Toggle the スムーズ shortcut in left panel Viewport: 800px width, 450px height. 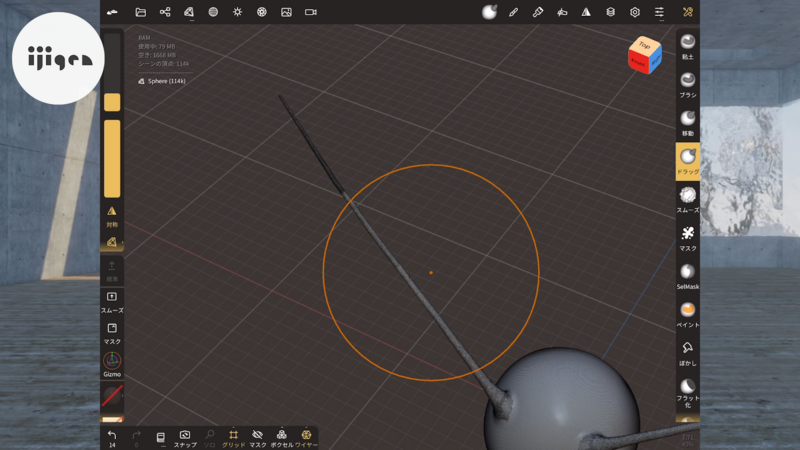tap(112, 302)
